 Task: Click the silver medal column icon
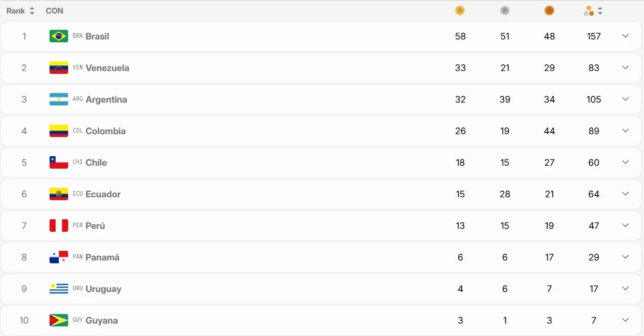(504, 11)
